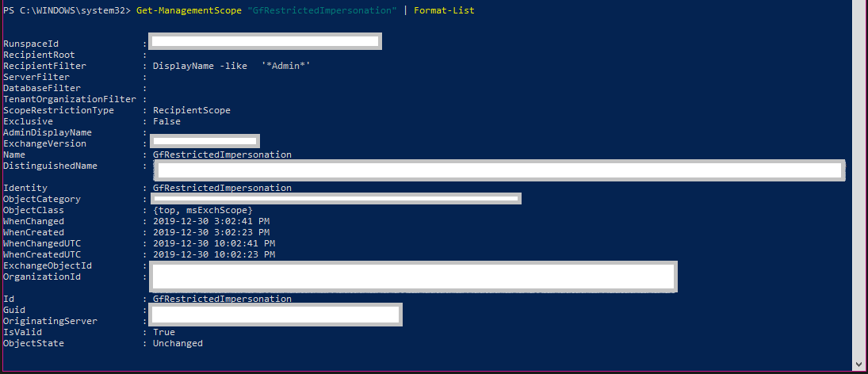The image size is (868, 374).
Task: Click the 2019-12-30 10:02:41 PM value
Action: click(x=214, y=243)
